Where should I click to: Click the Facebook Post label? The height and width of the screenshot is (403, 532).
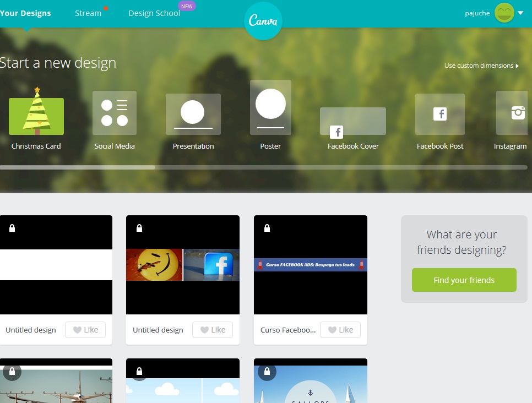[x=440, y=146]
